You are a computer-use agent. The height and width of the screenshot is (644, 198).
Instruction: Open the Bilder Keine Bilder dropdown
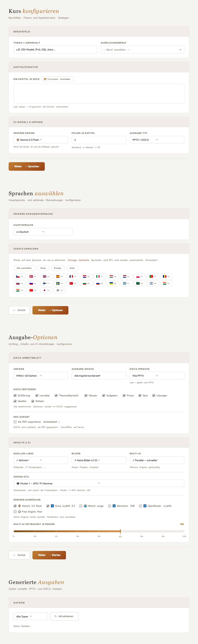[99, 460]
